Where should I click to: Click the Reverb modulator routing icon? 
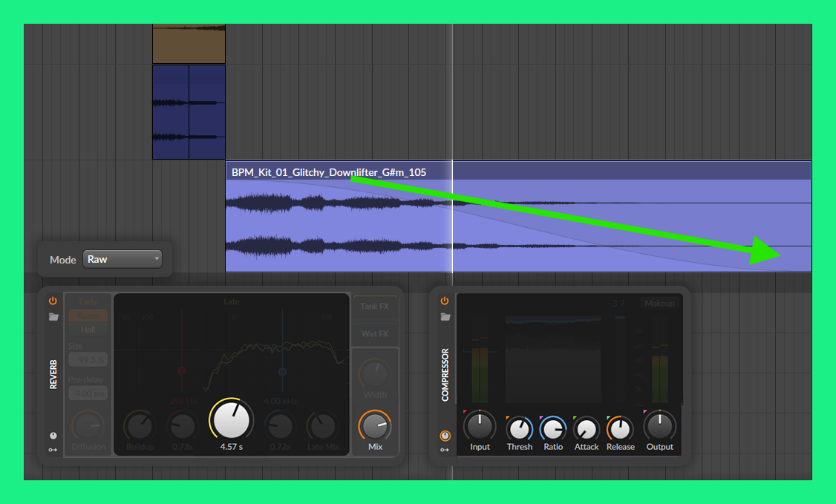53,450
